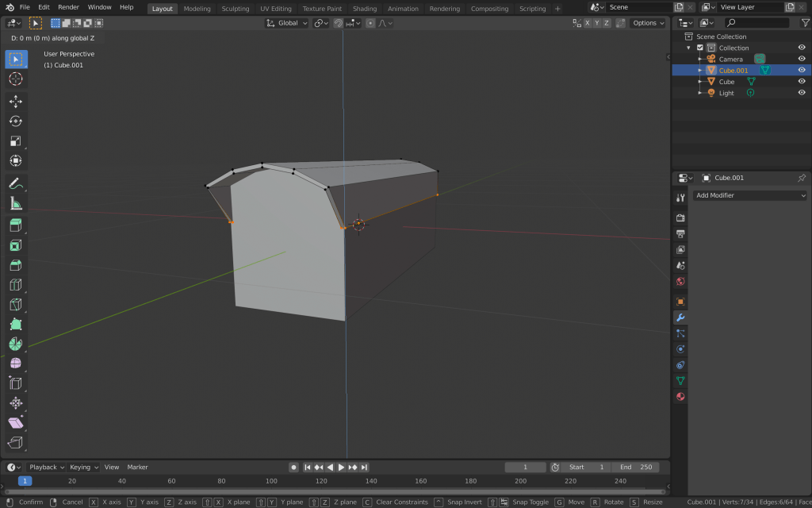
Task: Toggle visibility of the Light object
Action: click(x=802, y=93)
